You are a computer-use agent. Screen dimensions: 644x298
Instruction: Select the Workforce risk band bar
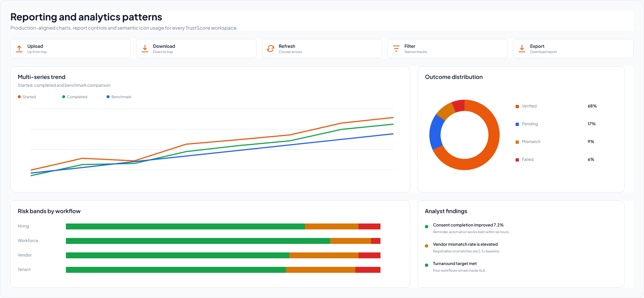pos(223,241)
